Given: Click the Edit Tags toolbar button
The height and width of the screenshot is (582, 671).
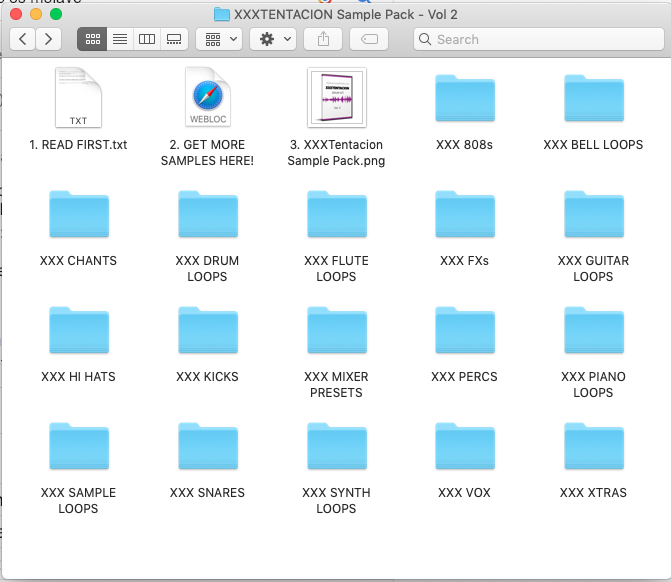Looking at the screenshot, I should tap(369, 39).
